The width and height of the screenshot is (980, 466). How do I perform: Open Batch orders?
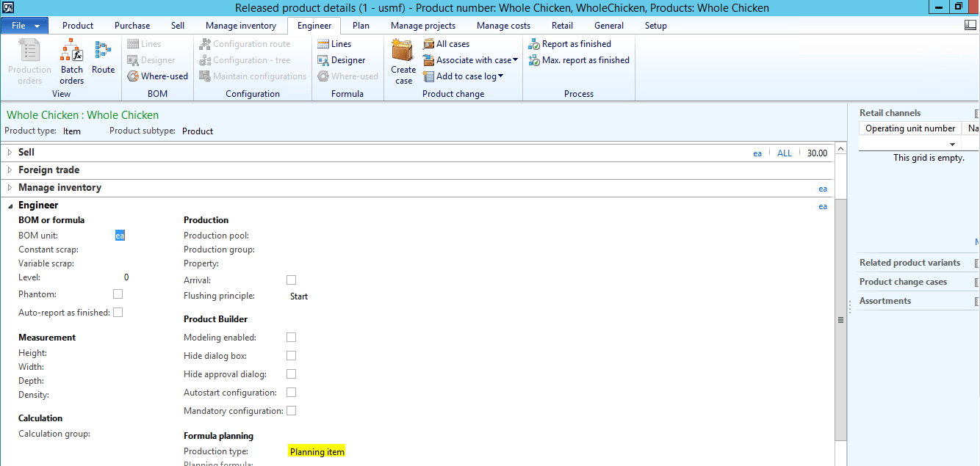(x=72, y=62)
